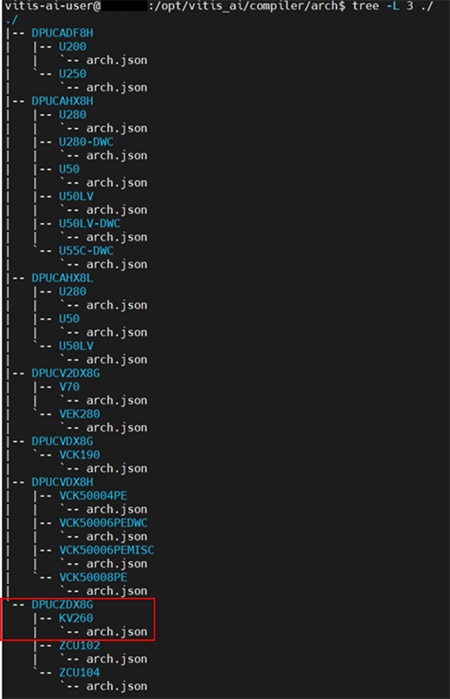The height and width of the screenshot is (699, 450).
Task: Select the DPUCAHX8H directory name
Action: [x=62, y=101]
